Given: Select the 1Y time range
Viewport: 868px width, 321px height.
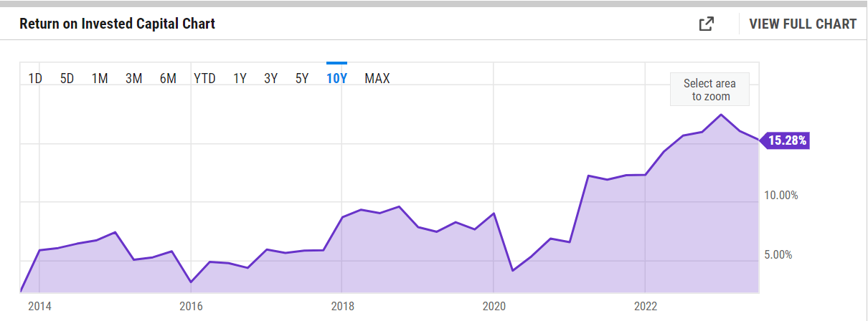Looking at the screenshot, I should (240, 79).
